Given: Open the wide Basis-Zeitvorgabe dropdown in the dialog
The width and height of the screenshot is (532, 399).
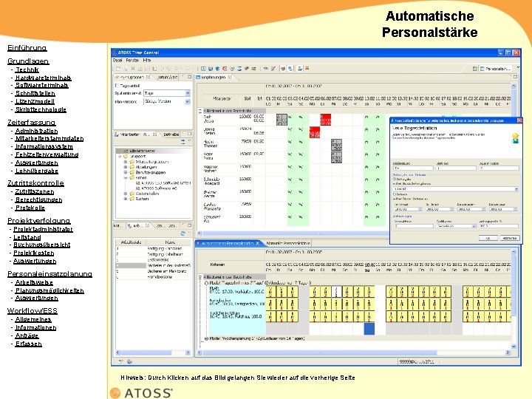Looking at the screenshot, I should pos(516,188).
